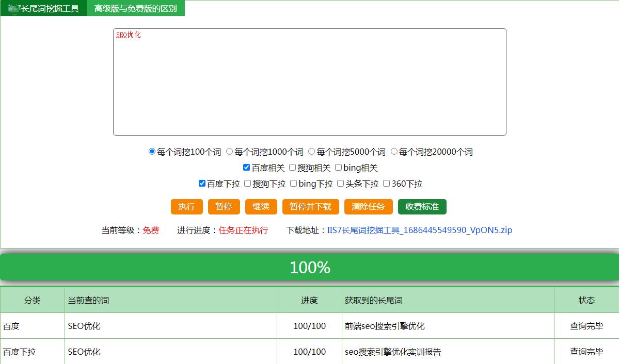Enable the 头条下拉 checkbox
Viewport: 619px width, 364px height.
[340, 184]
